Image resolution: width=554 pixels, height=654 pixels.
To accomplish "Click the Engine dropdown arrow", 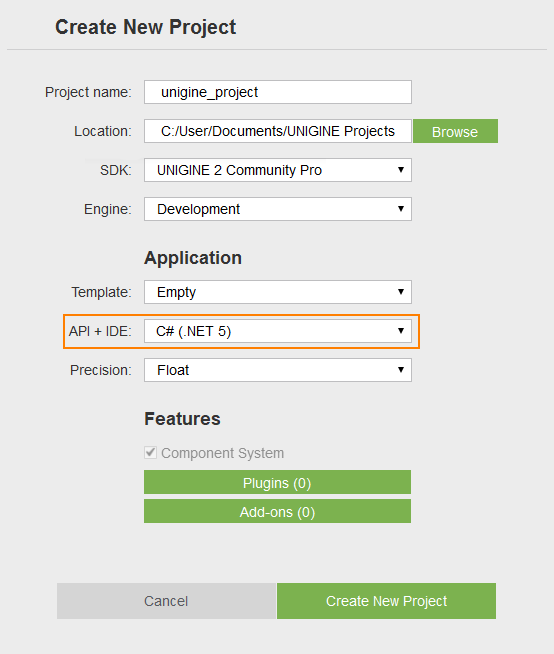I will coord(401,209).
